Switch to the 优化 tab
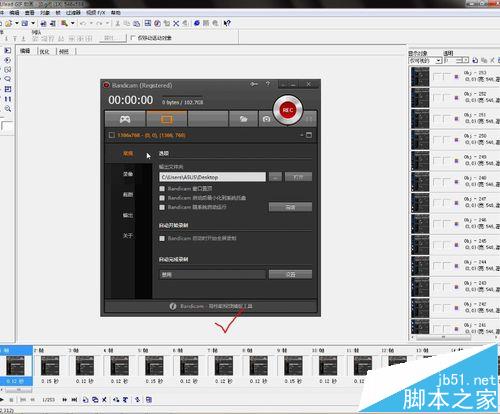 tap(44, 52)
